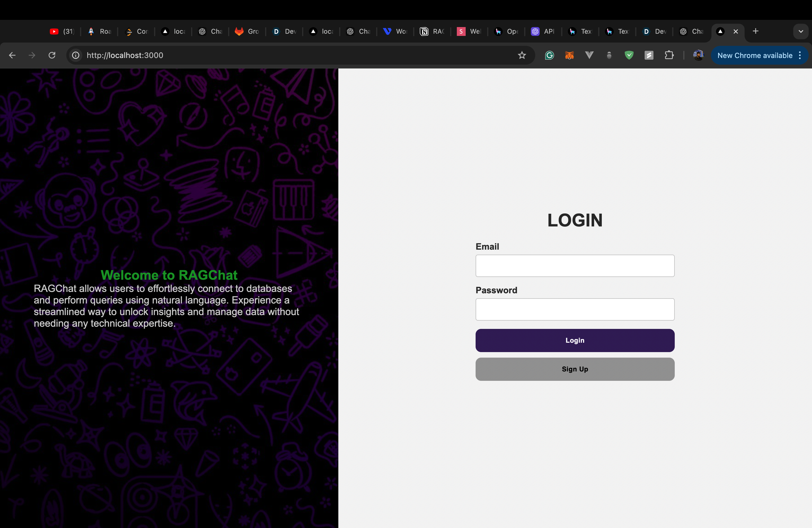
Task: Open the Chrome profile avatar
Action: point(698,55)
